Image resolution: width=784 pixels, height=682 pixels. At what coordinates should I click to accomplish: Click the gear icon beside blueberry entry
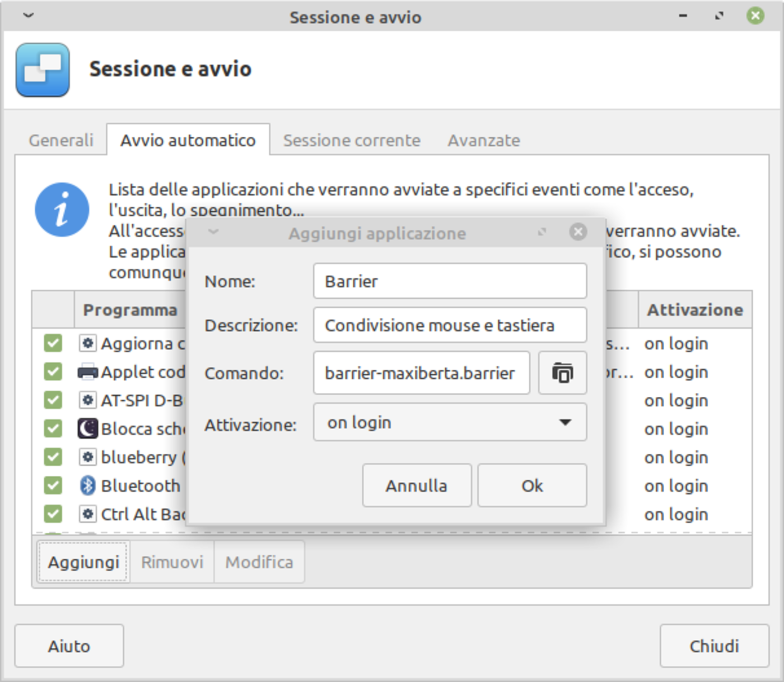point(87,457)
